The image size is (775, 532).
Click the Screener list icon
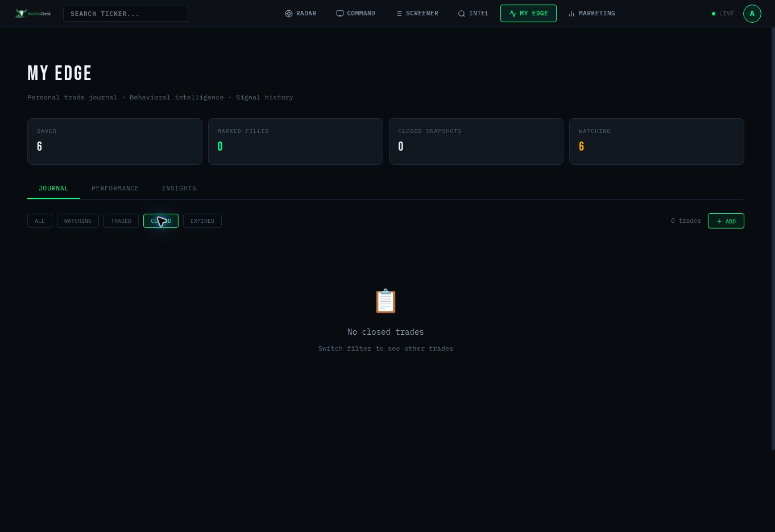[399, 14]
